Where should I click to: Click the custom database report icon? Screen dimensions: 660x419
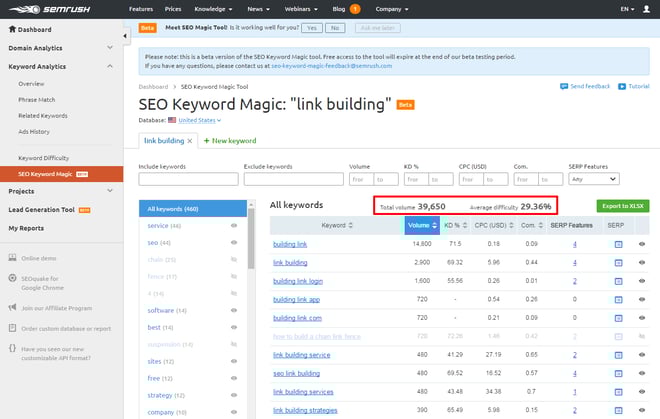(13, 328)
